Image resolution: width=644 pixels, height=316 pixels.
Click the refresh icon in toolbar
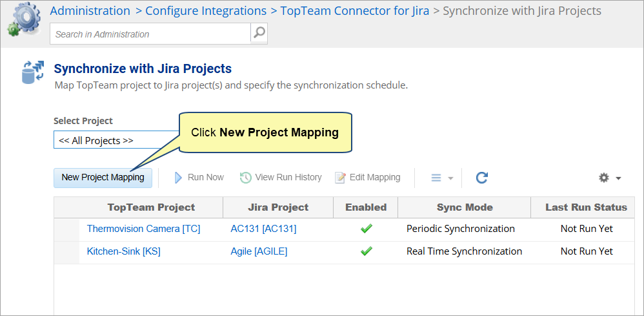481,178
